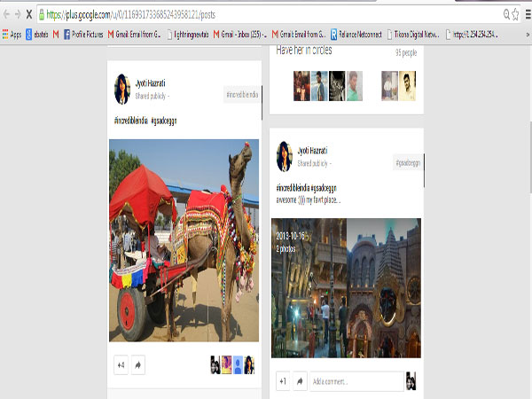
Task: Click the share arrow on temple post
Action: click(x=300, y=381)
